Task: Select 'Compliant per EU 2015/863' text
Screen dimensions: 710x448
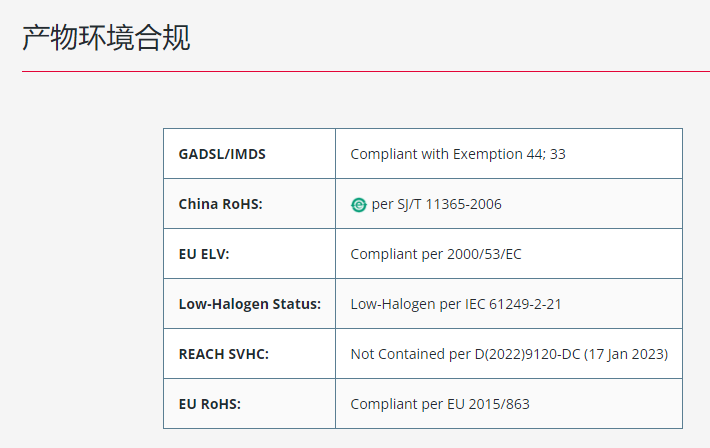Action: (x=440, y=404)
